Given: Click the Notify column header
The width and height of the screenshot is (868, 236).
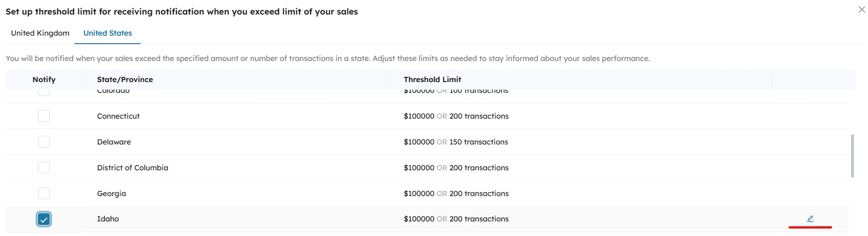Looking at the screenshot, I should point(44,79).
